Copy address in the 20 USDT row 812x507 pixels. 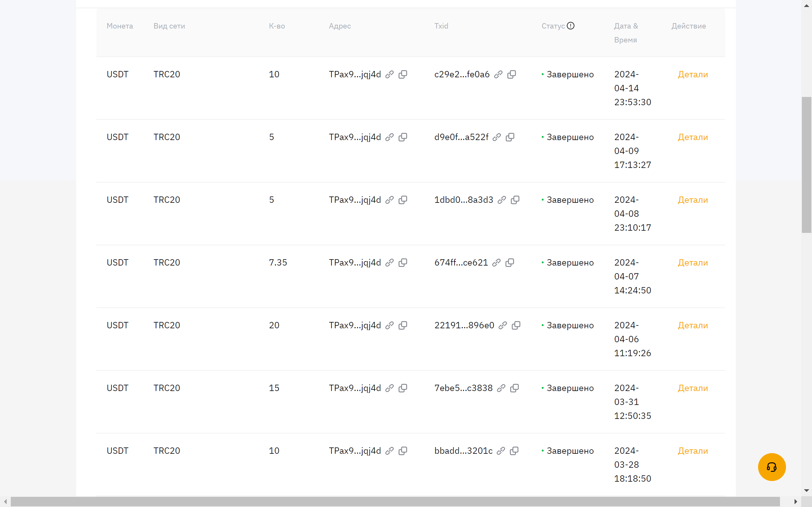coord(403,325)
